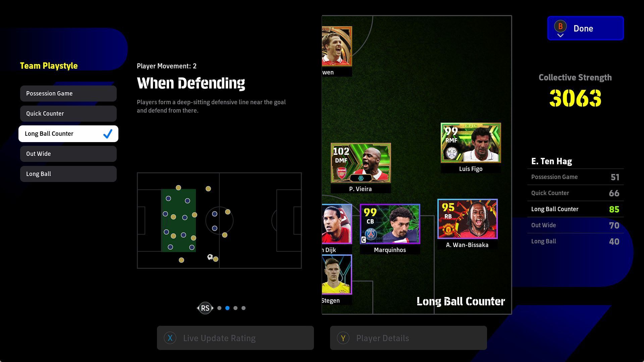Navigate using the second page dot indicator
This screenshot has width=644, height=362.
tap(228, 308)
